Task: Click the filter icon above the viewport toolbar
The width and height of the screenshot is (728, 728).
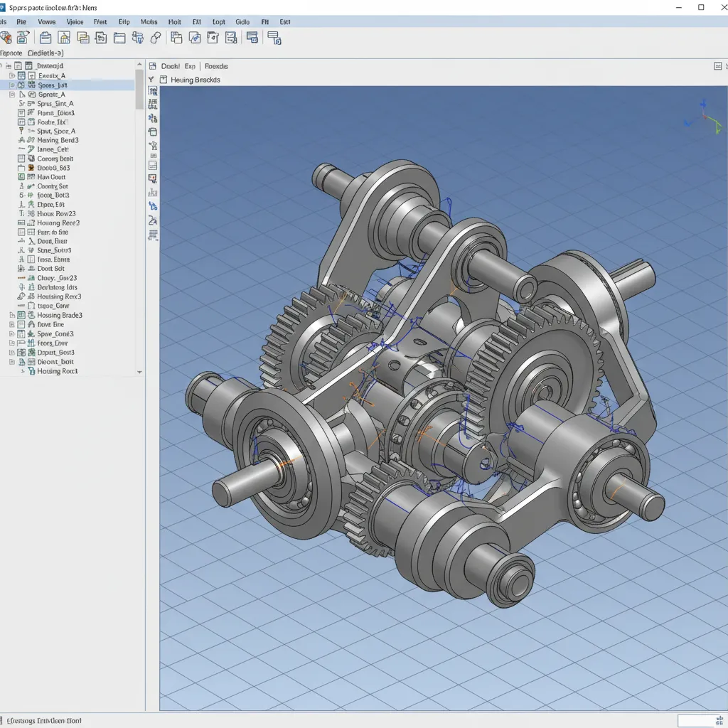Action: [151, 80]
